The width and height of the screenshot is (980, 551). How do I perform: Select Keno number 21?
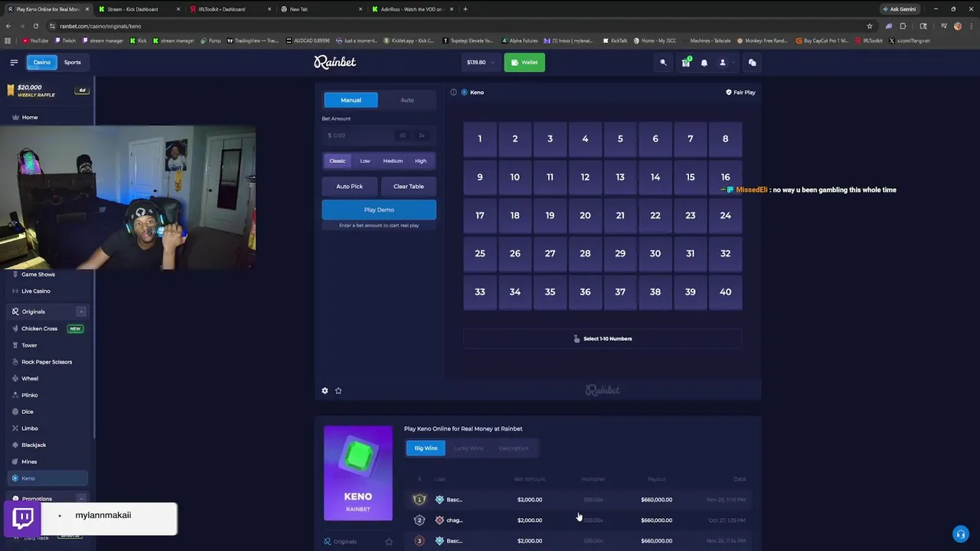point(620,215)
